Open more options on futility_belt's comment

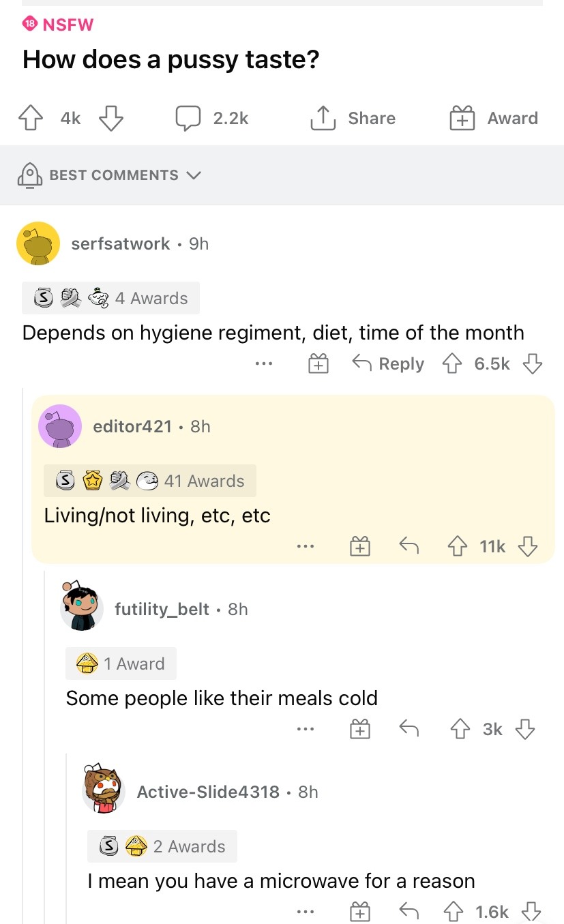[x=306, y=730]
